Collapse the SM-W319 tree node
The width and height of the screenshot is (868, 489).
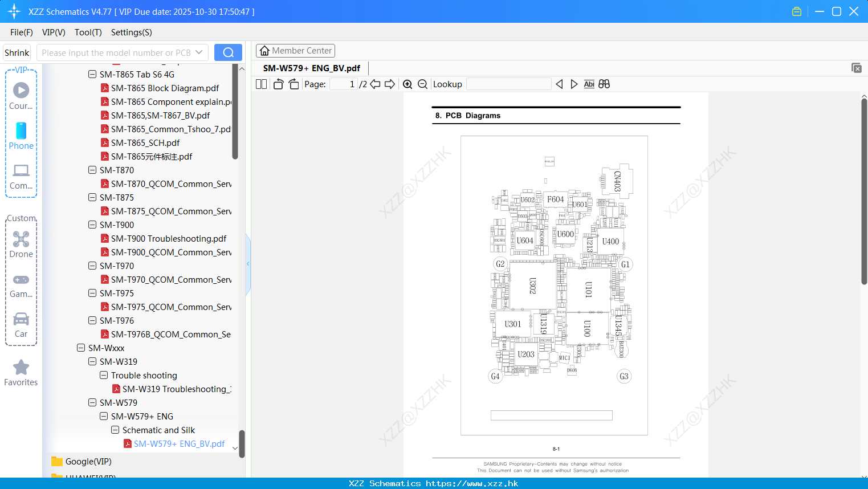pyautogui.click(x=92, y=361)
